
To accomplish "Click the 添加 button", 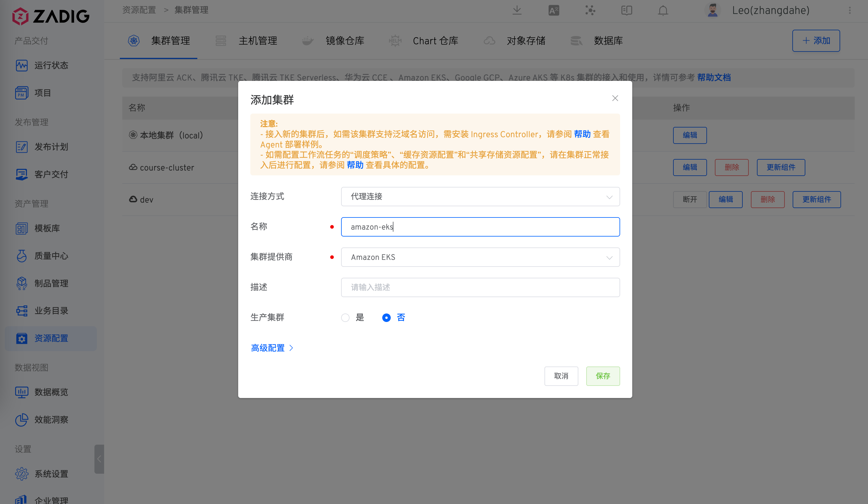I will (x=816, y=41).
